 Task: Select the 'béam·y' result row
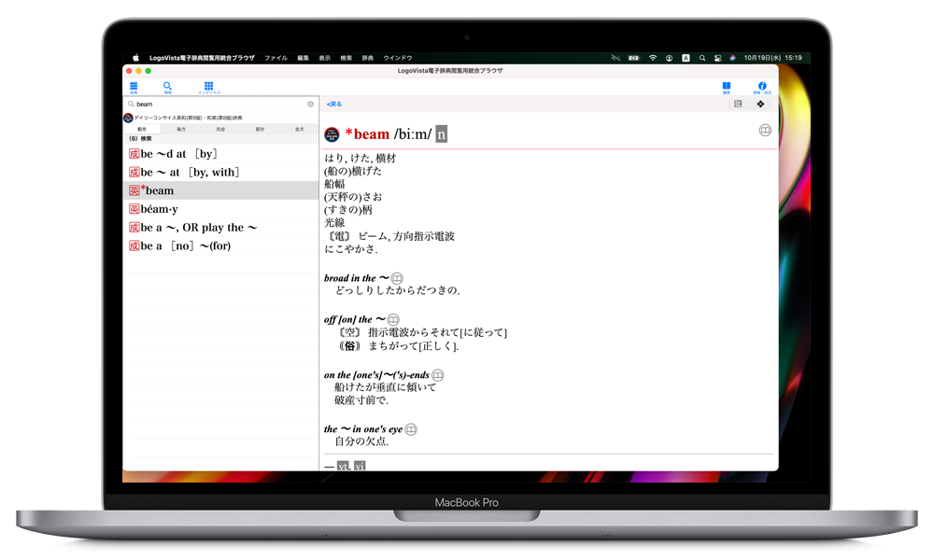pos(220,209)
